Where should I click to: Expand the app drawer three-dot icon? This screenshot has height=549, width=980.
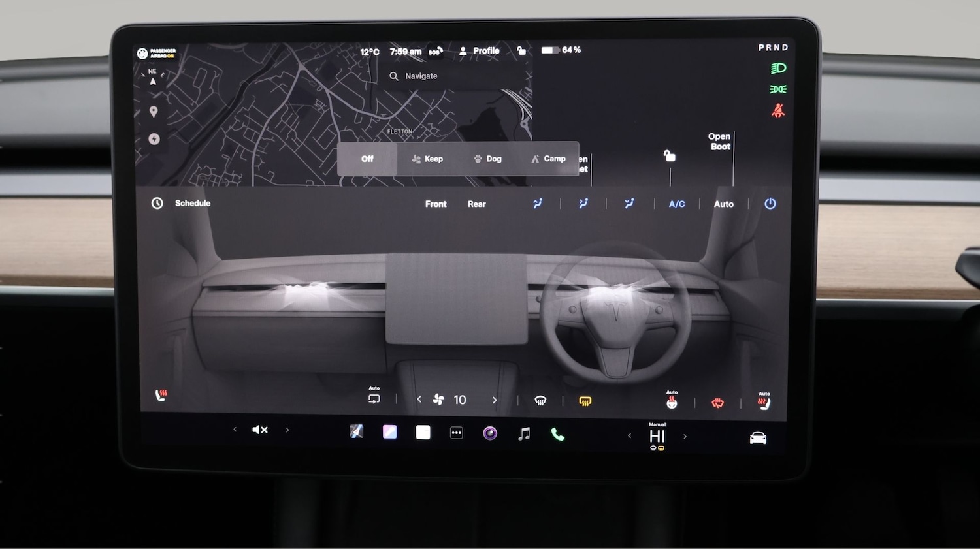(456, 433)
